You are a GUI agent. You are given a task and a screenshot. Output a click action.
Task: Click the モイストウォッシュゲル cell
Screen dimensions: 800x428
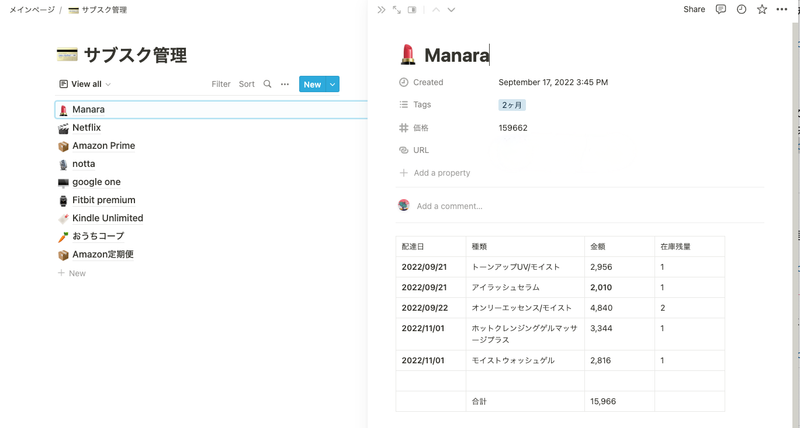525,360
